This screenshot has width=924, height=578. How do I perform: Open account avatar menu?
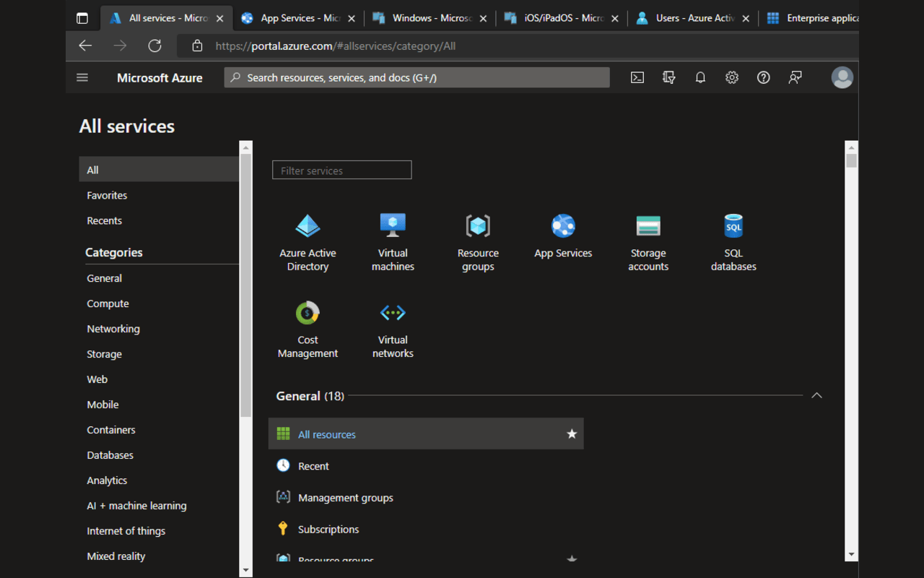coord(842,77)
